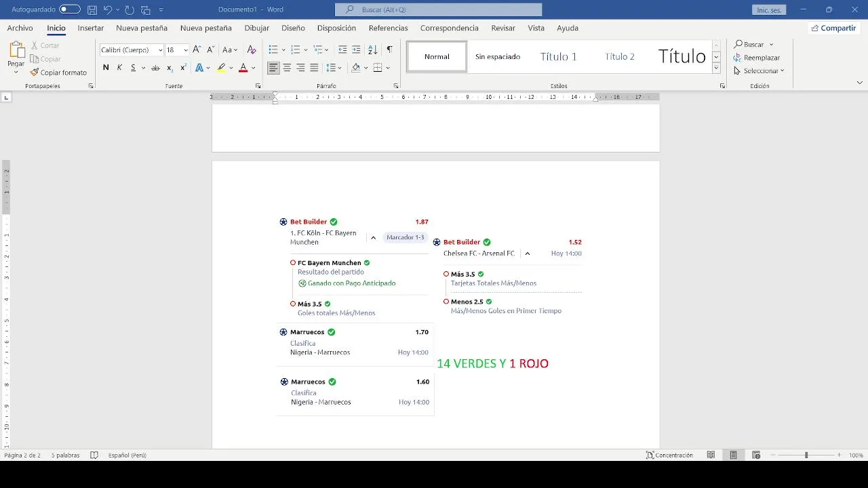Open the Referencias tab
The height and width of the screenshot is (488, 868).
[388, 28]
